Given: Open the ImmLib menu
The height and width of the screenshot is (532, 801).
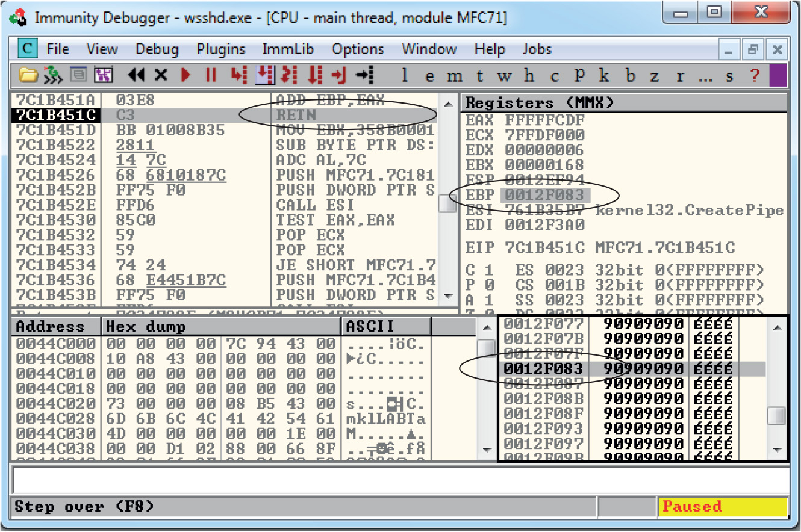Looking at the screenshot, I should [288, 49].
